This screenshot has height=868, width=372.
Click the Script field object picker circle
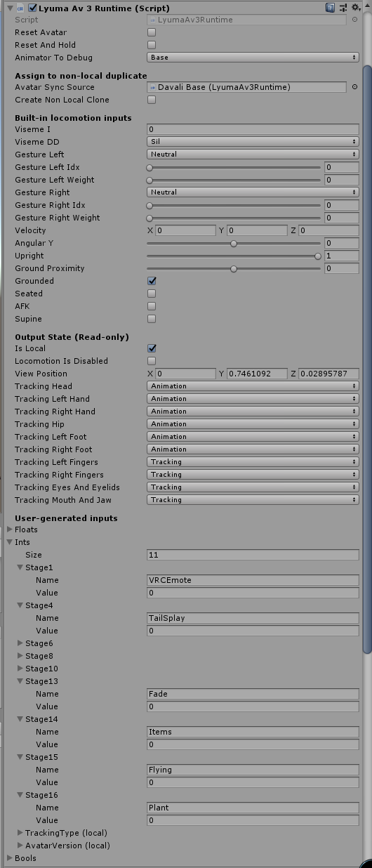pyautogui.click(x=354, y=20)
